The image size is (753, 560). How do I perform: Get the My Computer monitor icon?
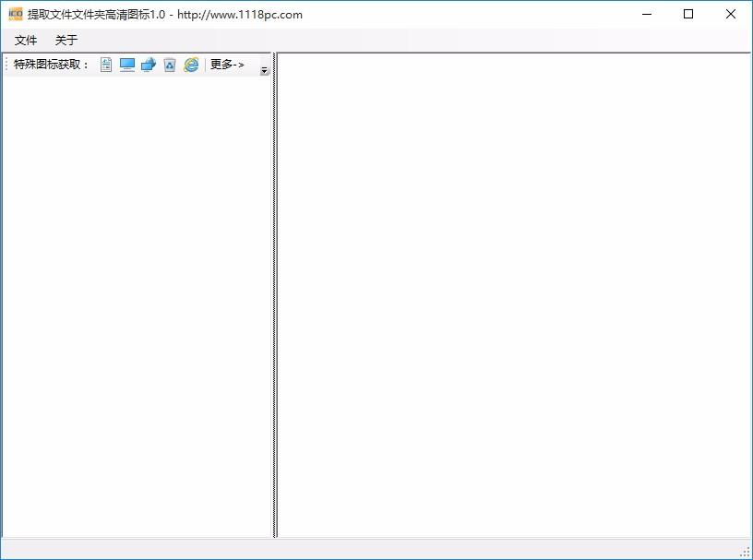(127, 65)
